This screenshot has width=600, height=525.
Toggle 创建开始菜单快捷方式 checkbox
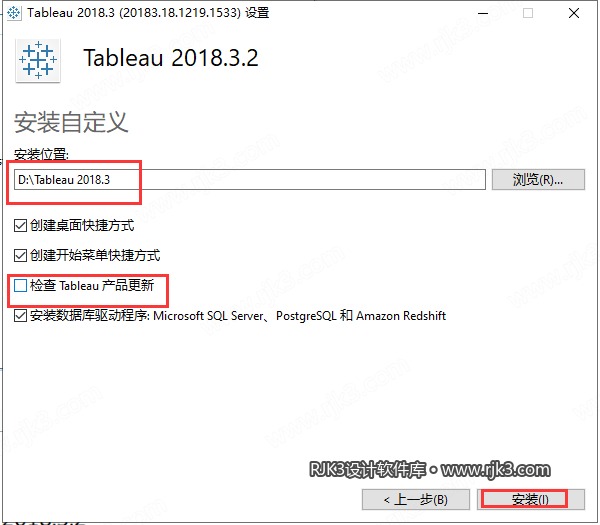click(20, 255)
